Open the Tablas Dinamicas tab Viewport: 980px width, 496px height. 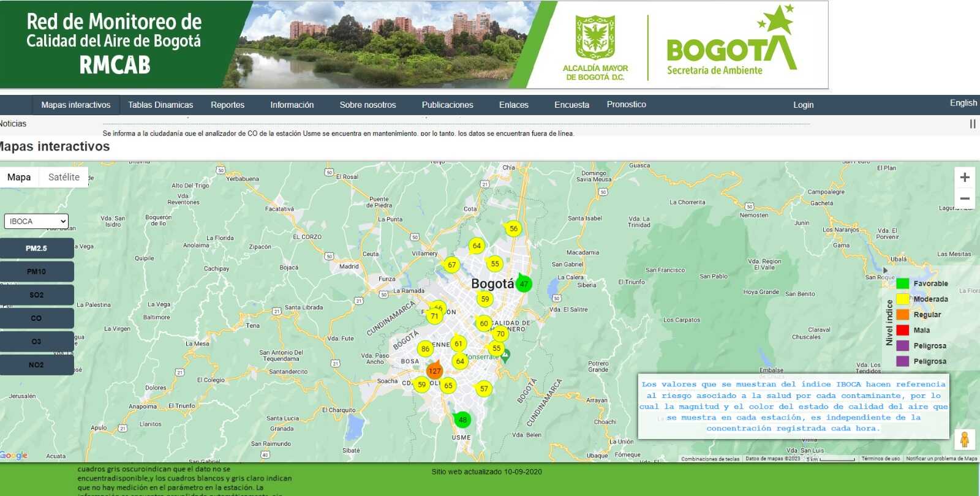(x=160, y=105)
